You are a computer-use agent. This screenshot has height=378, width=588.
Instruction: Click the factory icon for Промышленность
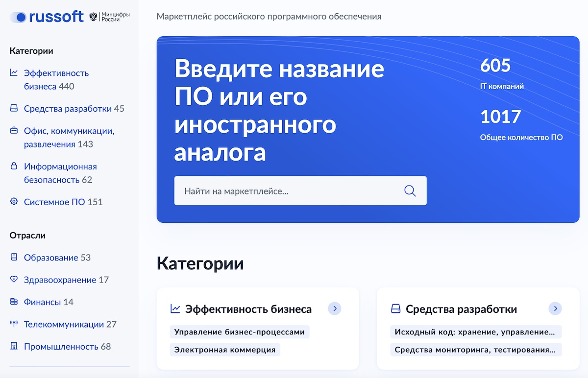[13, 346]
